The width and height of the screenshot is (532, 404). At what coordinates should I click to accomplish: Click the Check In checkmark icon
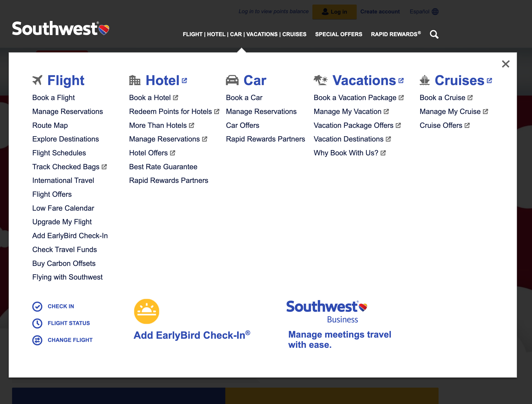[x=37, y=306]
